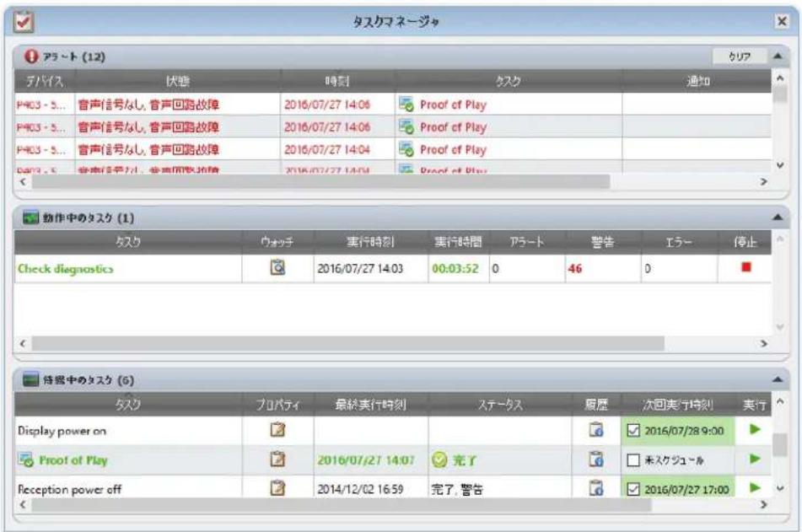802x532 pixels.
Task: Open properties icon for Reception power off
Action: (277, 488)
